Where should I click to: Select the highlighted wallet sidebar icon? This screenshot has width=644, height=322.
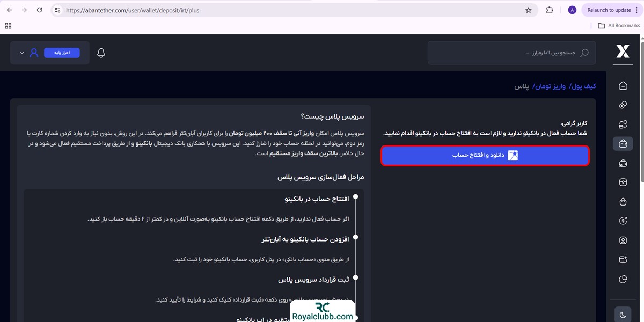coord(623,144)
